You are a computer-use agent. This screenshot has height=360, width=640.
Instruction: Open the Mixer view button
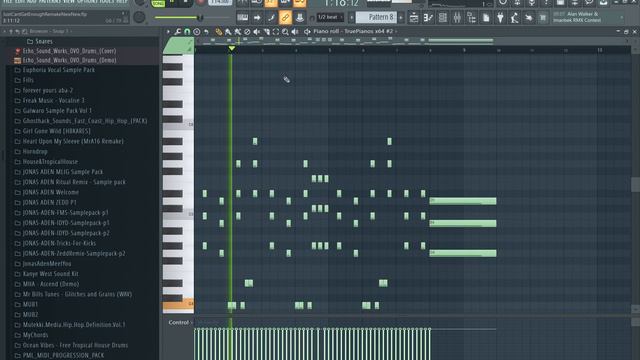click(457, 18)
